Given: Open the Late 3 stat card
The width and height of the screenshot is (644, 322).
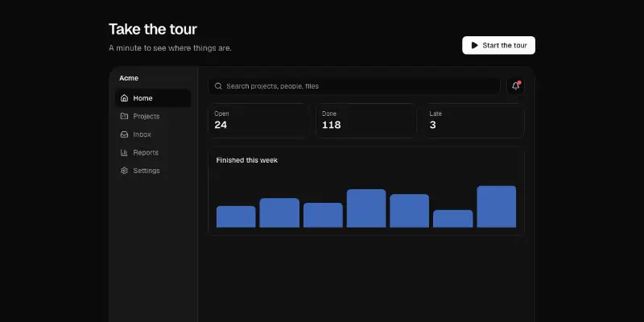Looking at the screenshot, I should tap(474, 120).
